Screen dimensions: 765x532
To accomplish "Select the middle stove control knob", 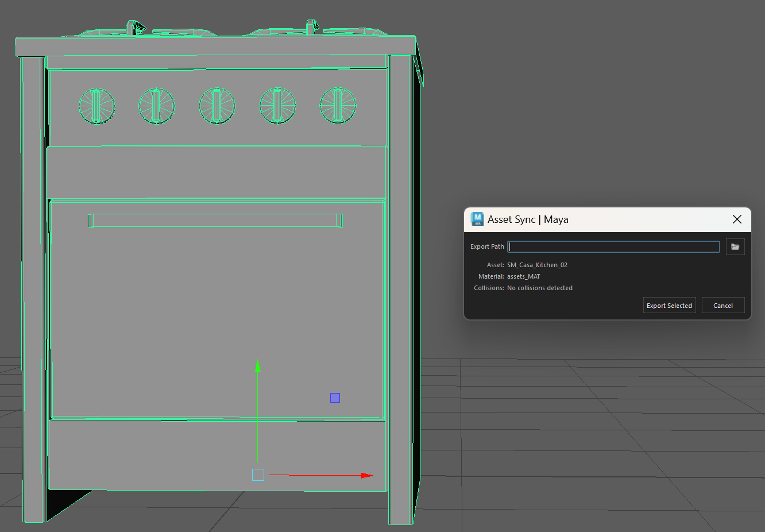I will point(217,106).
